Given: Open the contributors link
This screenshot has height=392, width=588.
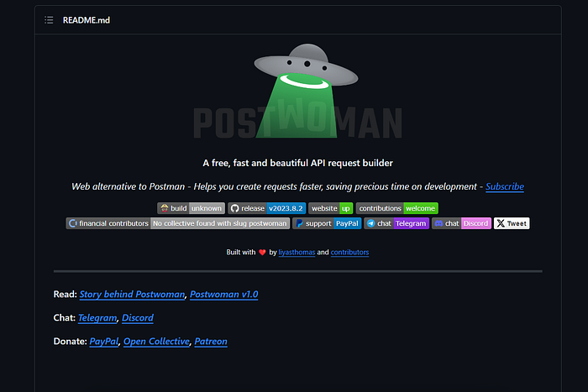Looking at the screenshot, I should pos(349,252).
